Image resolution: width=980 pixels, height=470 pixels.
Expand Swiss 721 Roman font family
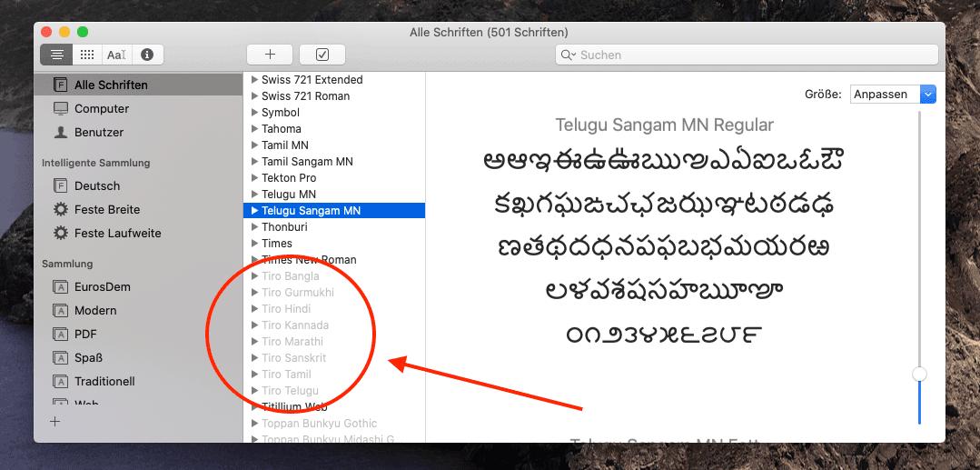point(254,95)
